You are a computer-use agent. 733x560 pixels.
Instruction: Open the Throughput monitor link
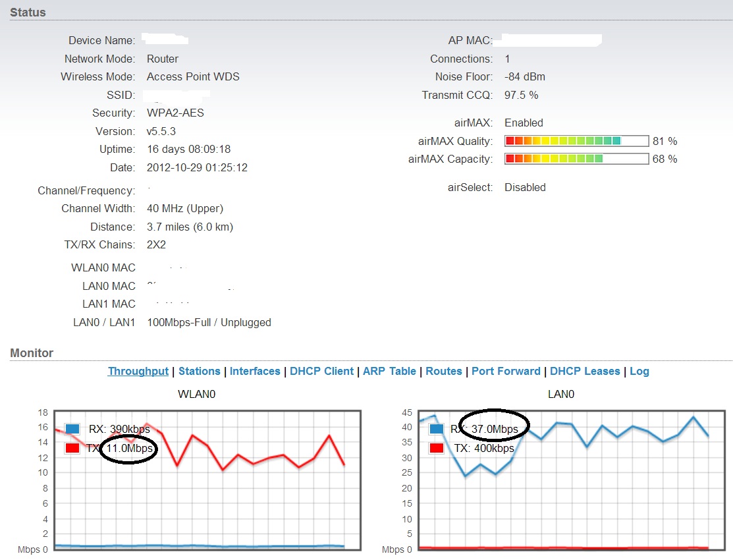point(138,371)
